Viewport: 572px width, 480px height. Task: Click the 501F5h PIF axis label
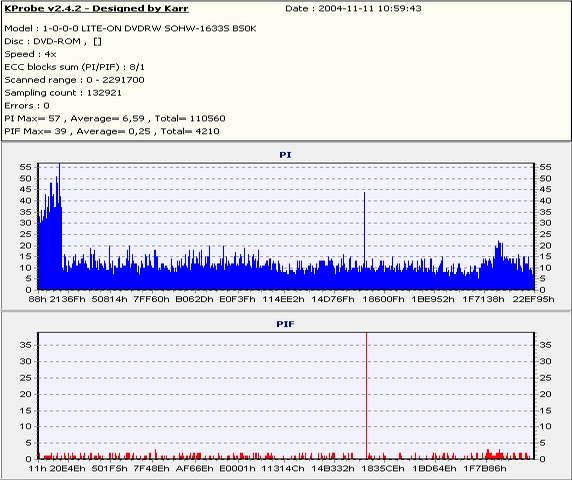pyautogui.click(x=109, y=468)
